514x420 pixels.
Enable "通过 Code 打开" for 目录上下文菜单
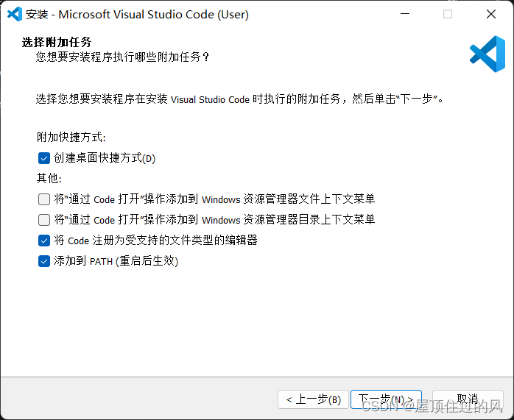pyautogui.click(x=44, y=220)
